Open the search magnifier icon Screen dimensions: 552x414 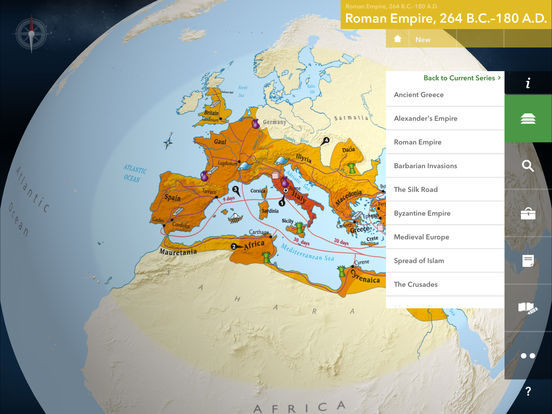tap(528, 166)
